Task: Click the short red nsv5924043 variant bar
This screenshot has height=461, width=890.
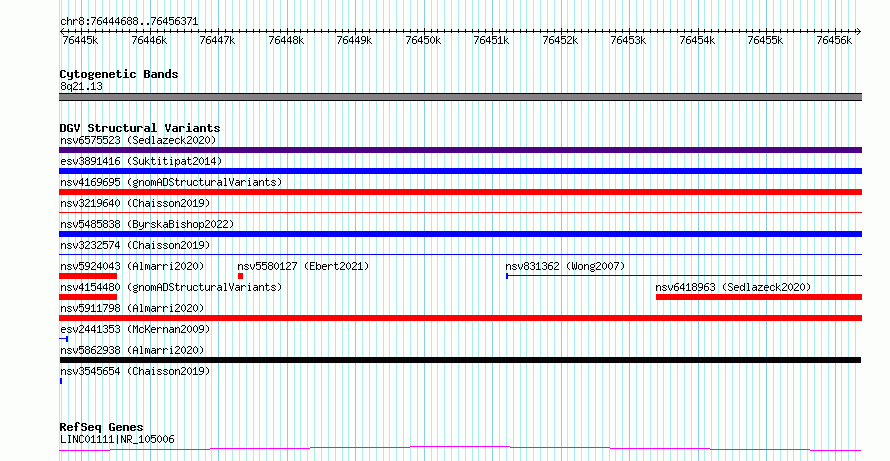Action: pos(88,276)
